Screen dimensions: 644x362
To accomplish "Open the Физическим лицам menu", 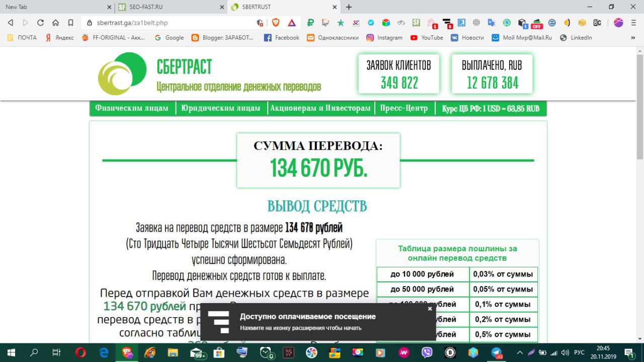I will 132,108.
